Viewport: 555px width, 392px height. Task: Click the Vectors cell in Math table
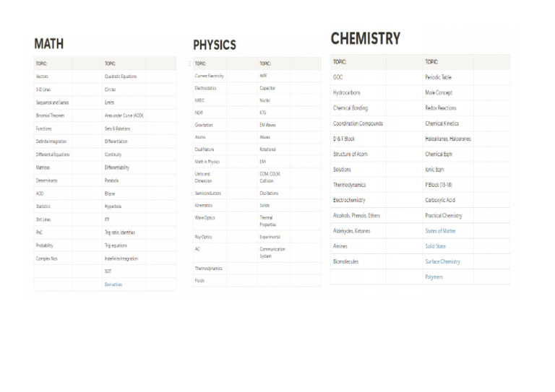[x=42, y=77]
